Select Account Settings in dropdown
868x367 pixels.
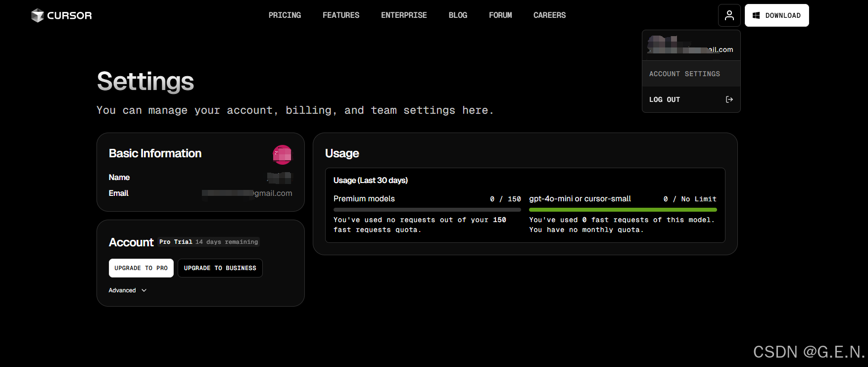click(x=691, y=74)
